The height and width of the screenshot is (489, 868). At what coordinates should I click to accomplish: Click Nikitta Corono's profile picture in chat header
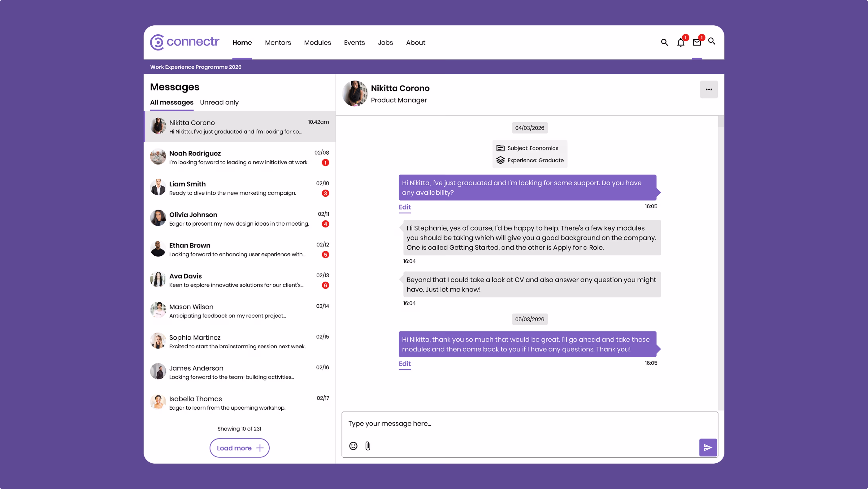(x=355, y=94)
